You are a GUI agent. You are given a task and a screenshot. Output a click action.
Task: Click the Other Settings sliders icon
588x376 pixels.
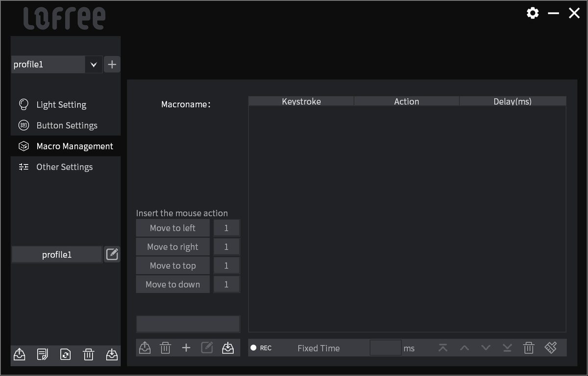coord(24,167)
